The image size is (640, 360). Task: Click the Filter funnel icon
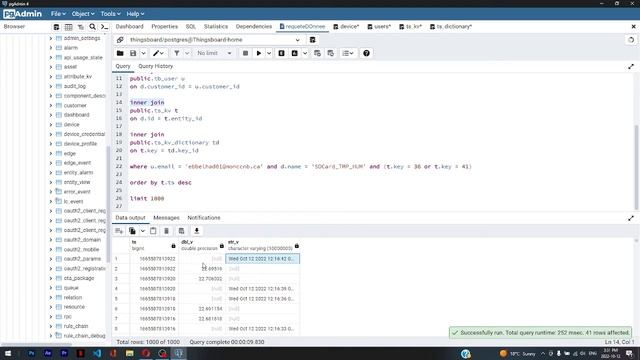pos(176,53)
